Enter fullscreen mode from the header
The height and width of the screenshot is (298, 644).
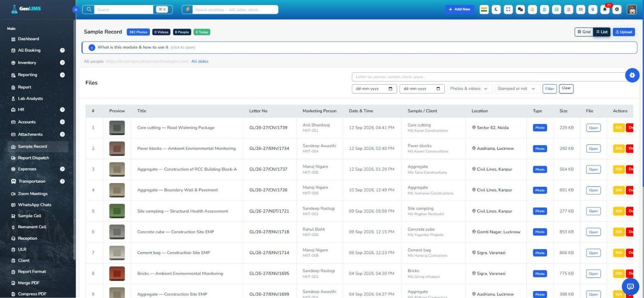tap(508, 9)
